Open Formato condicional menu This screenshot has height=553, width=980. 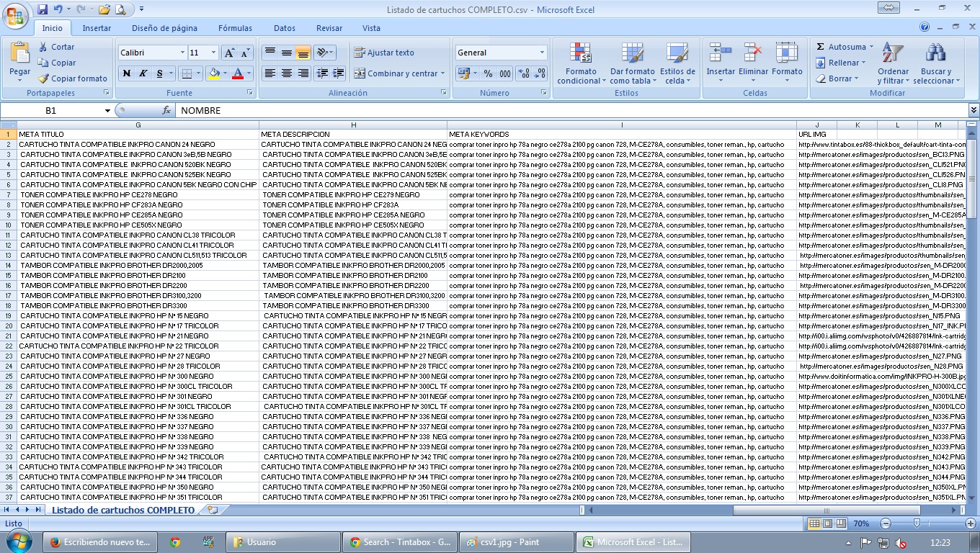pos(581,63)
